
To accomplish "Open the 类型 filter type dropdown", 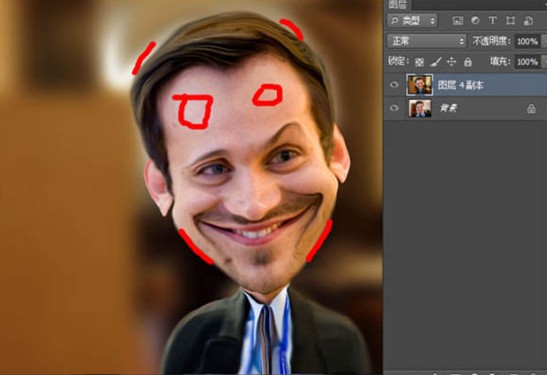I will pos(412,21).
